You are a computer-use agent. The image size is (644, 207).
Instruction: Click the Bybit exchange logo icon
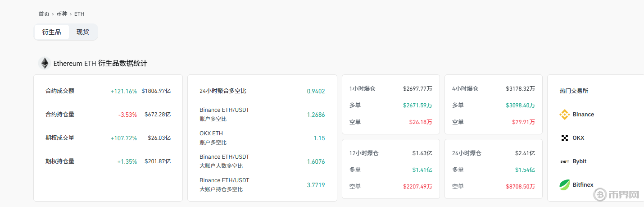(x=565, y=161)
